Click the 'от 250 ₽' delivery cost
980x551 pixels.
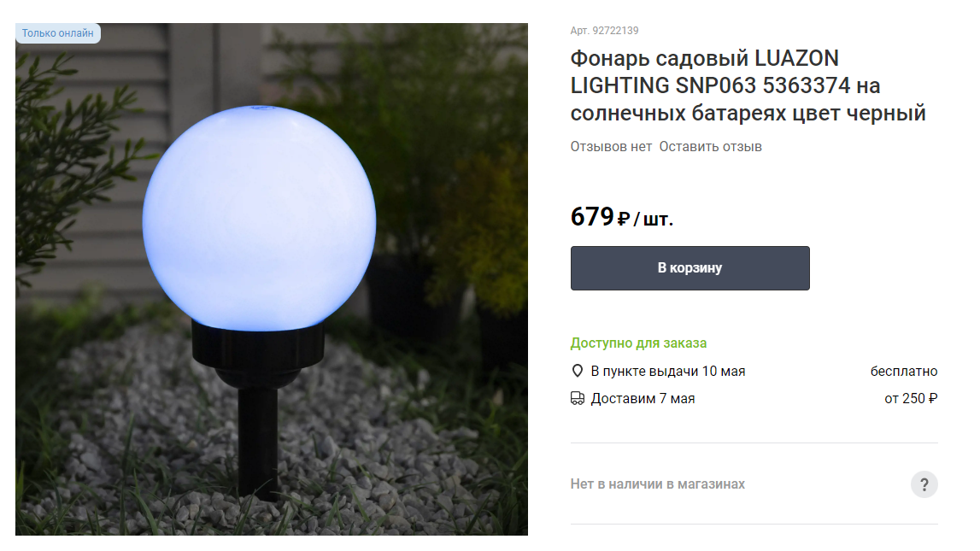click(911, 399)
